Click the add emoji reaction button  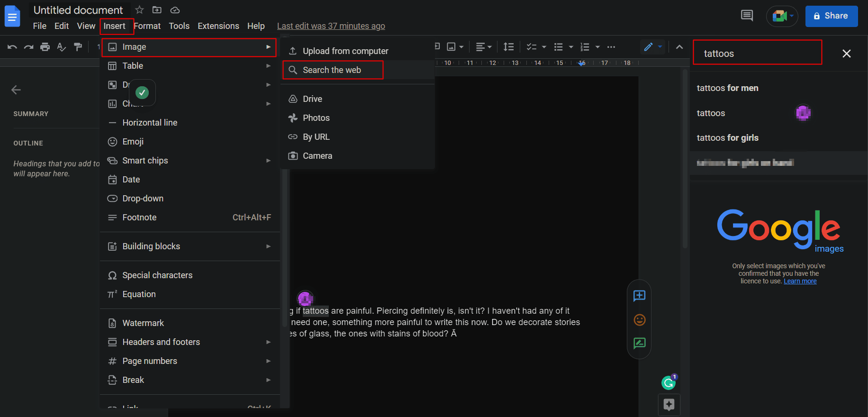pyautogui.click(x=639, y=320)
